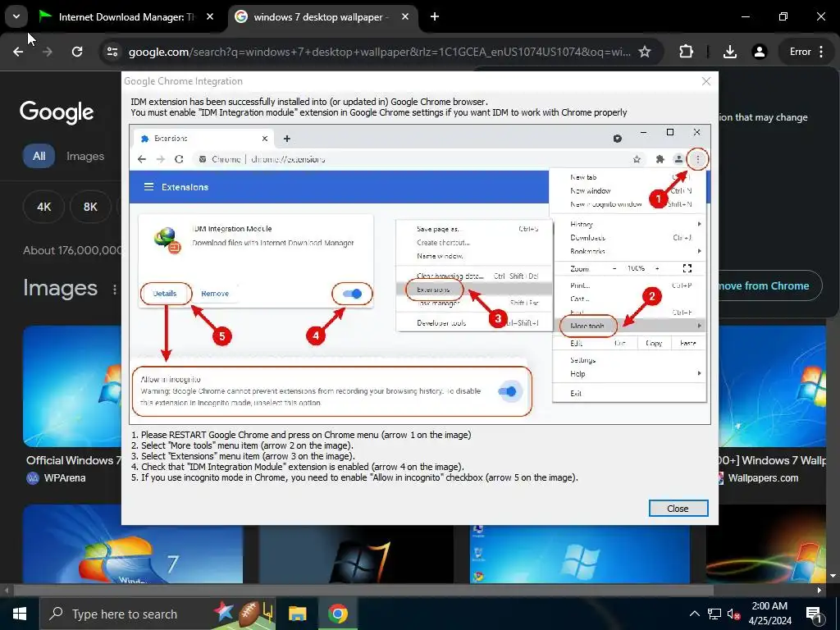Open the Windows Start menu
The image size is (840, 630).
click(20, 614)
